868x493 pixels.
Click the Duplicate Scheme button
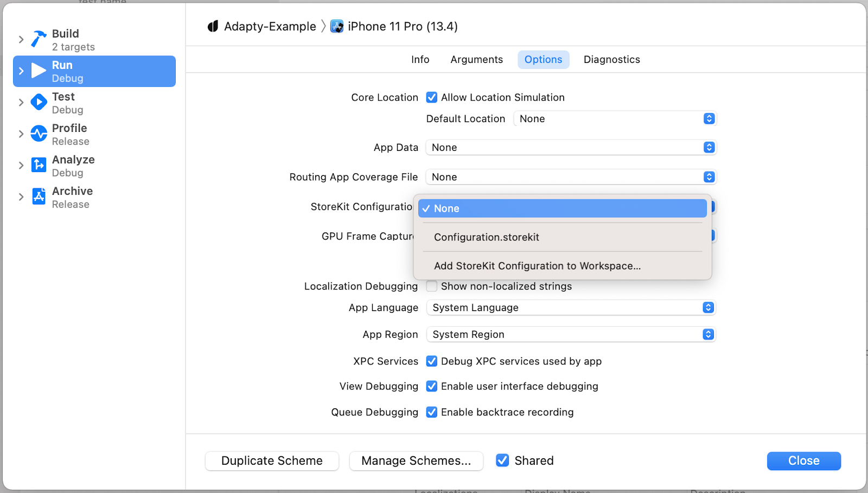tap(272, 461)
